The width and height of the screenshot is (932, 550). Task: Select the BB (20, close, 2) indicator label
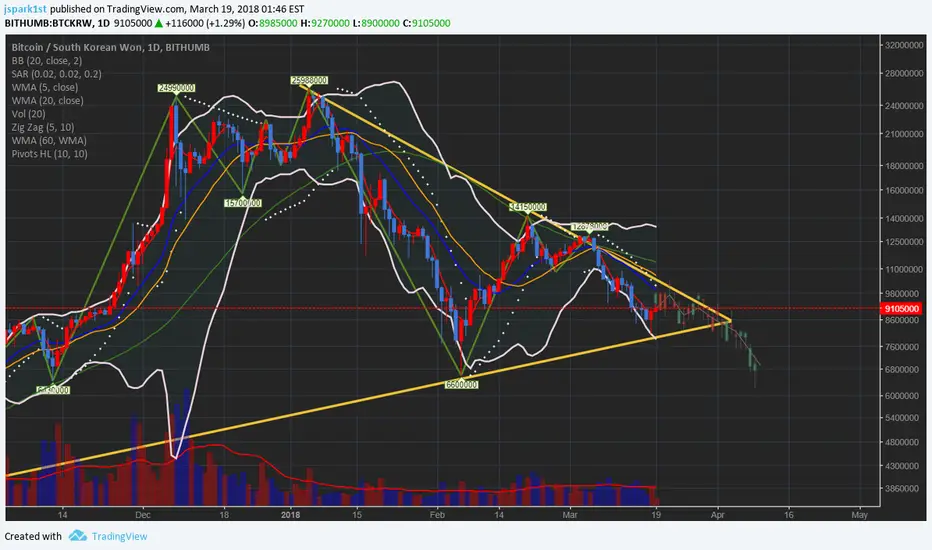(47, 61)
